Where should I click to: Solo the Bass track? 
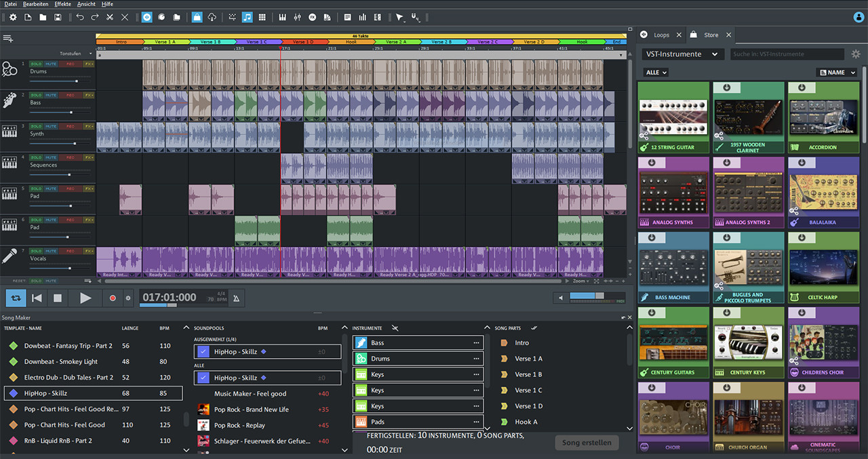coord(36,95)
